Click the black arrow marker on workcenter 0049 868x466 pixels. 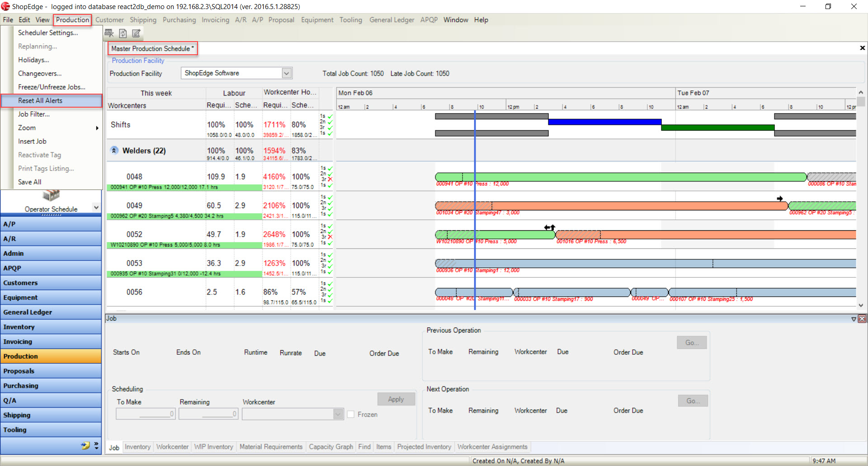click(x=780, y=199)
